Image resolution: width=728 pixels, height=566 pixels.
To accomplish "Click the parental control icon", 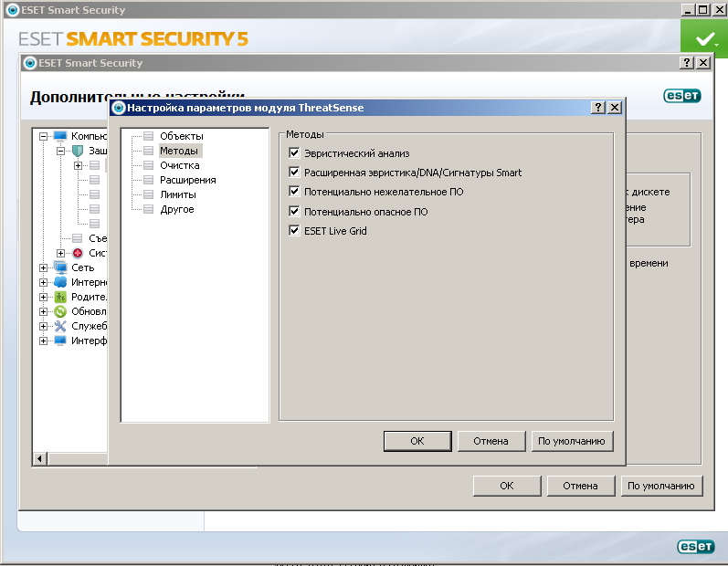I will [x=60, y=297].
